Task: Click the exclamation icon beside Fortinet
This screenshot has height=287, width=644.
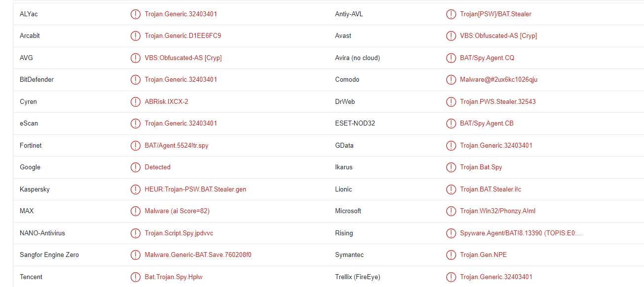Action: point(136,145)
